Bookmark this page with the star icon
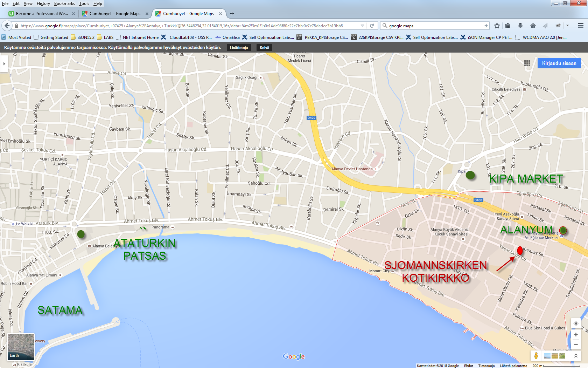This screenshot has width=588, height=368. 497,26
